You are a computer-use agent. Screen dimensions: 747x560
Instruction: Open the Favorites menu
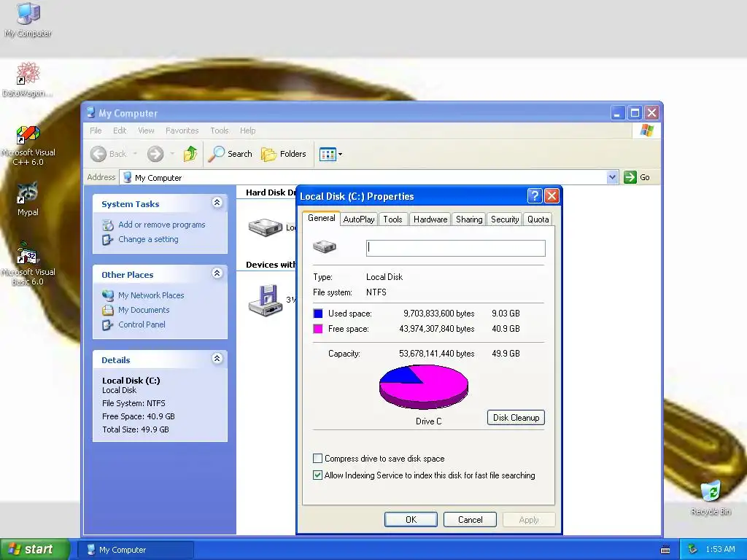182,131
